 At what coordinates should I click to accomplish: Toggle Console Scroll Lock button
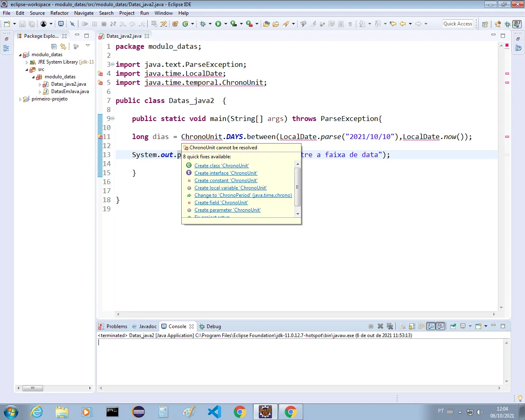pos(412,326)
